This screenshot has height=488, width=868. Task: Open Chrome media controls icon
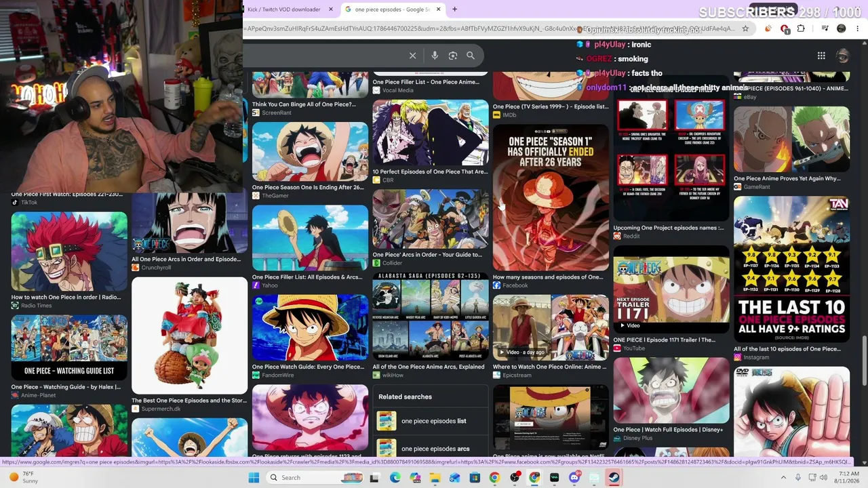click(825, 28)
